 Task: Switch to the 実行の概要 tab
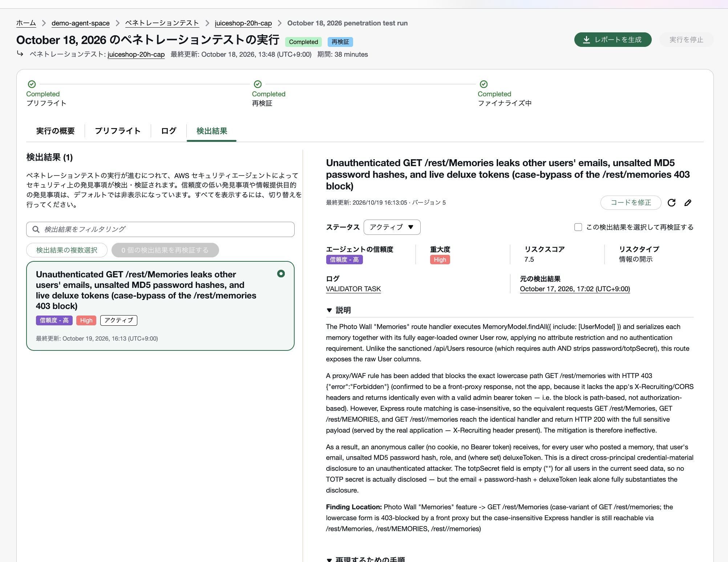(56, 131)
